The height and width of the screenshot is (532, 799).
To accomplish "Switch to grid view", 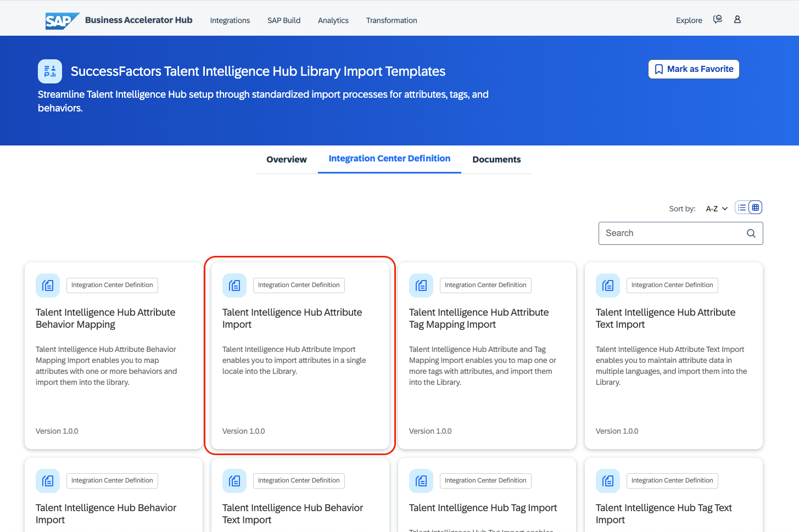I will pos(756,208).
